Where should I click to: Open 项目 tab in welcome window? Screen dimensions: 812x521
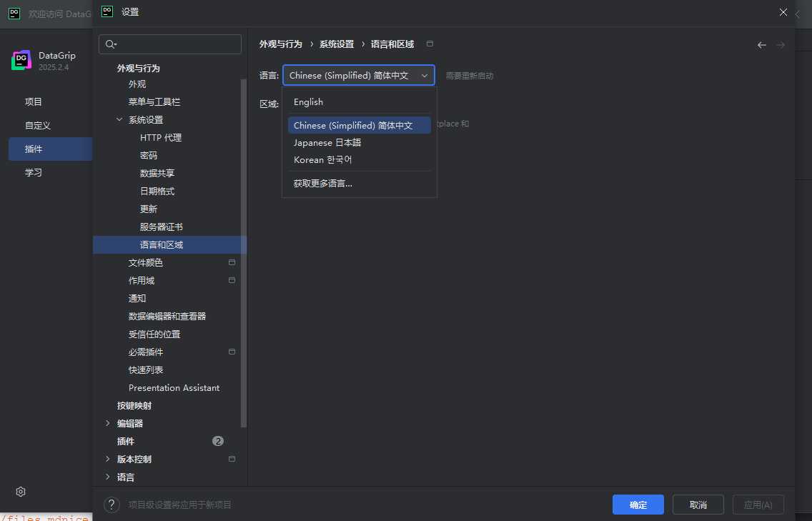[x=34, y=102]
